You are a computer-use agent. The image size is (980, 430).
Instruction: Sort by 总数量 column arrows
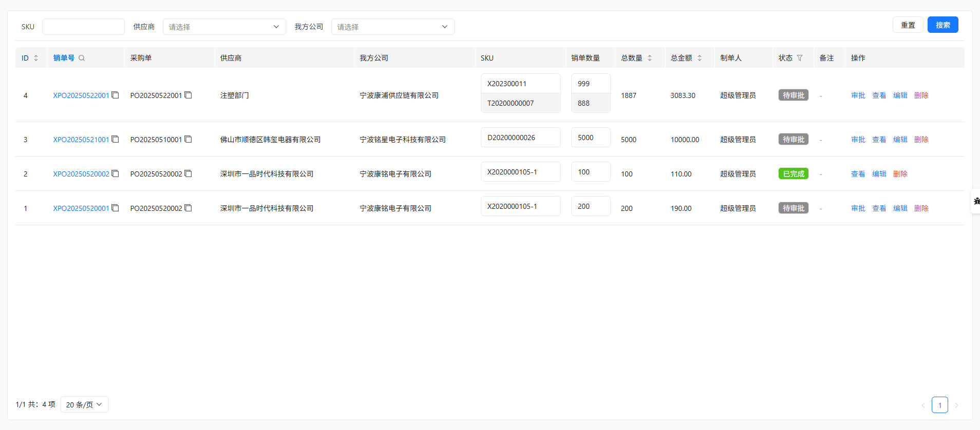[x=650, y=58]
